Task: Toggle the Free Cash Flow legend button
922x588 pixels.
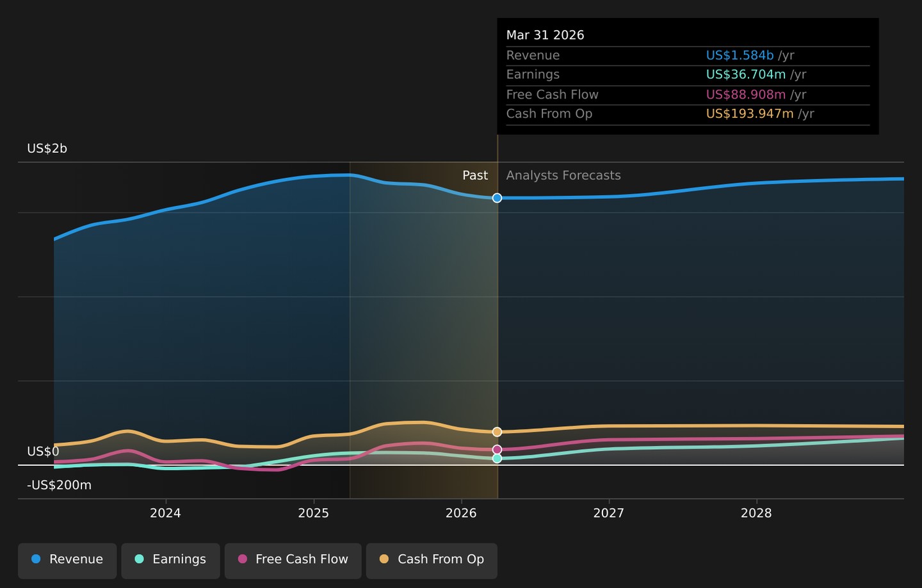Action: pyautogui.click(x=293, y=560)
